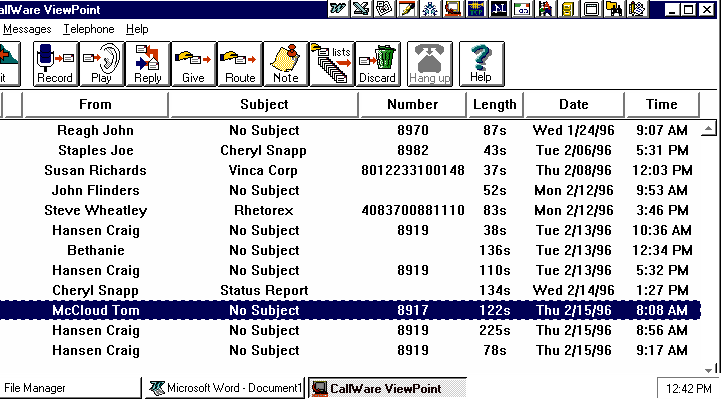The height and width of the screenshot is (401, 721).
Task: Select Hansen Craig message at 10:36 AM
Action: 350,230
